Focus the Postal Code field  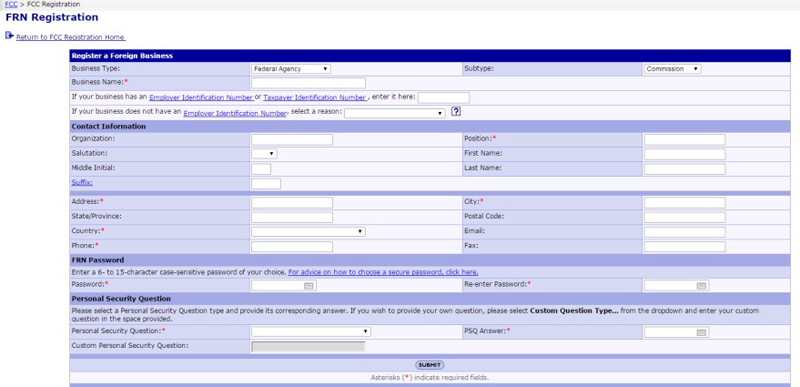[685, 217]
